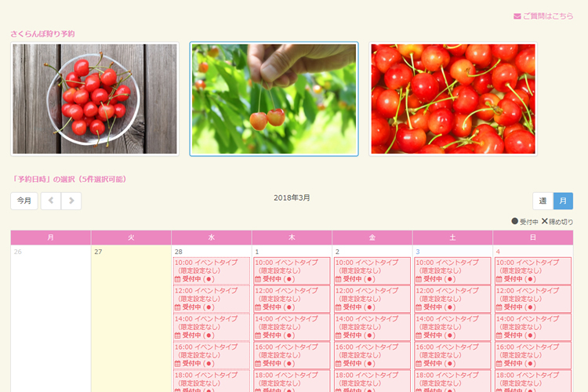This screenshot has height=392, width=588.
Task: Click calendar icon in Sunday 4 10:00 slot
Action: pyautogui.click(x=499, y=279)
